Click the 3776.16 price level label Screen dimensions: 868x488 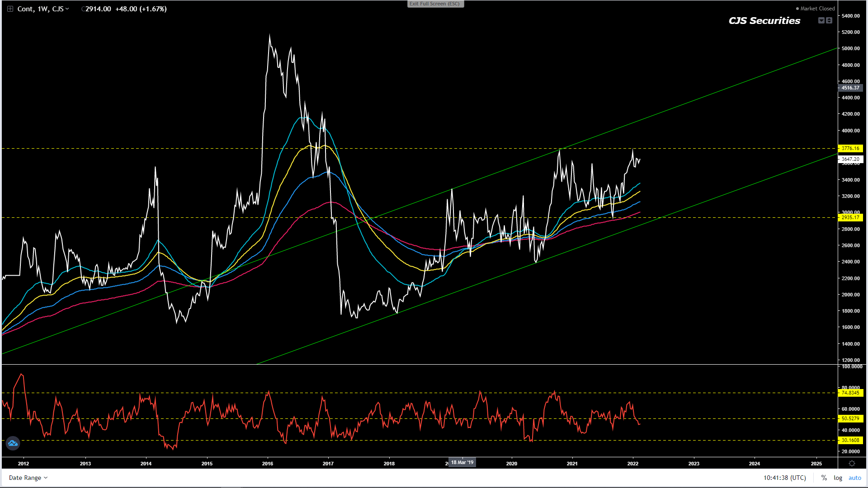coord(850,148)
